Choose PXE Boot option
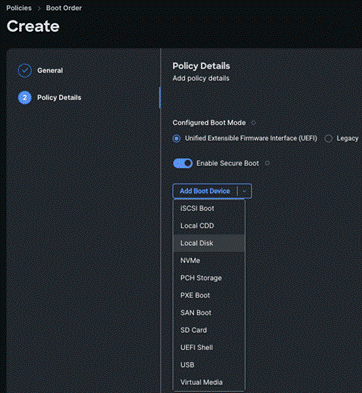362x393 pixels. tap(209, 295)
